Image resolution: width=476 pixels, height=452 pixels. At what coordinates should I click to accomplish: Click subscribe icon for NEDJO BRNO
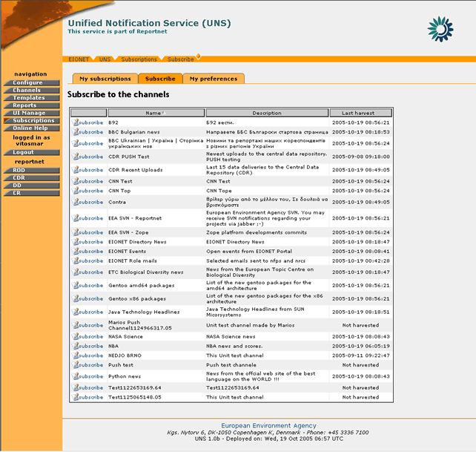click(76, 356)
